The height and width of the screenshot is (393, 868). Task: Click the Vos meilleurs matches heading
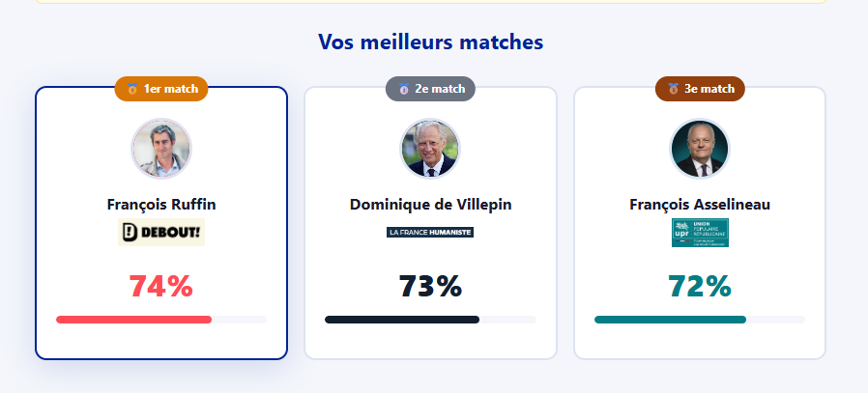click(x=431, y=42)
